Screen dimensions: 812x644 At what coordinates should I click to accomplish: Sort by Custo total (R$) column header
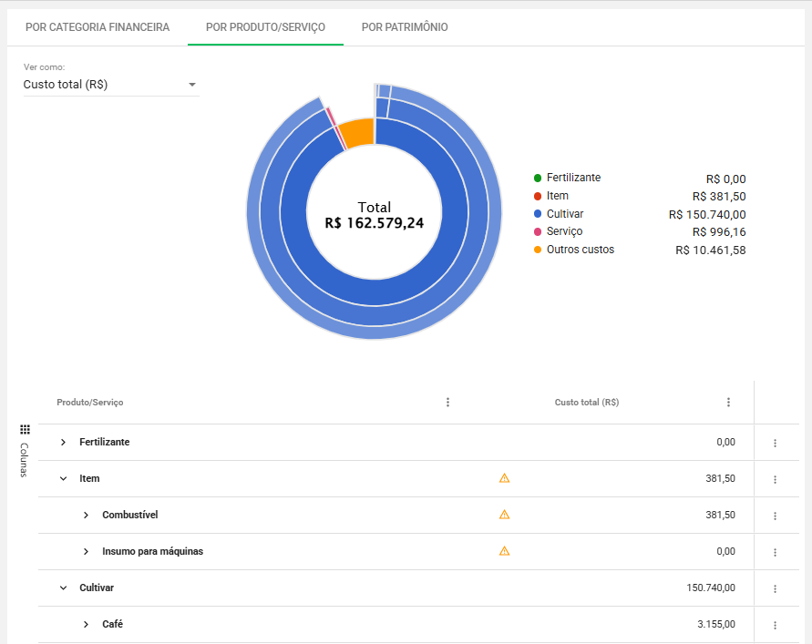[x=586, y=403]
